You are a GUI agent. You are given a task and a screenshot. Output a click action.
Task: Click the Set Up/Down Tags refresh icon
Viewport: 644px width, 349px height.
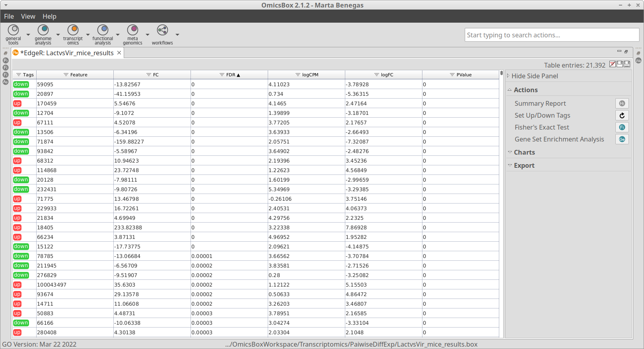(x=622, y=115)
